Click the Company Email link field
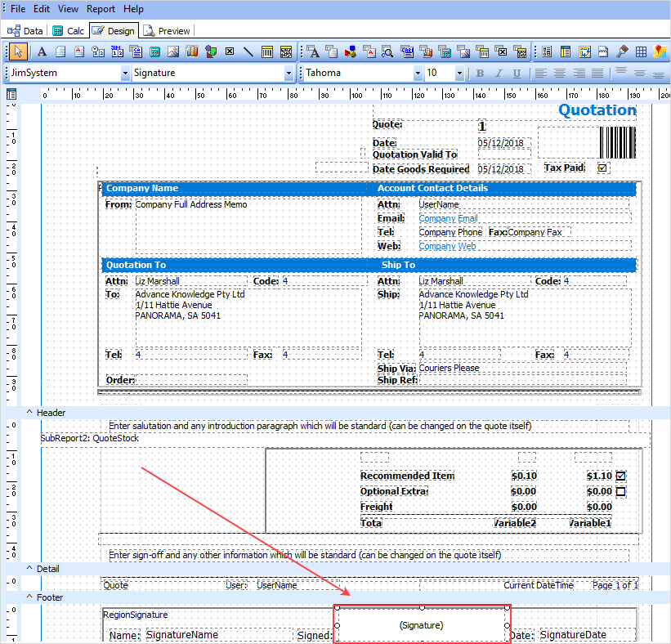Image resolution: width=671 pixels, height=644 pixels. point(448,218)
